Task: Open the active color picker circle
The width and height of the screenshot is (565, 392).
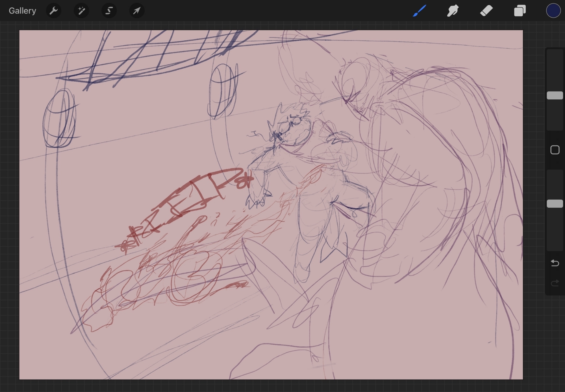Action: (553, 11)
